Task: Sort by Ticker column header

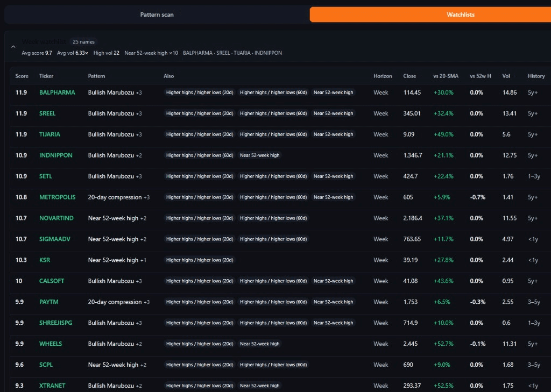Action: pos(46,76)
